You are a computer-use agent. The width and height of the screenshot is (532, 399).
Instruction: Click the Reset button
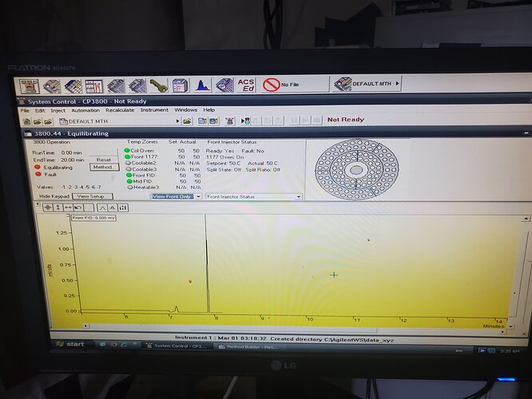click(x=104, y=160)
